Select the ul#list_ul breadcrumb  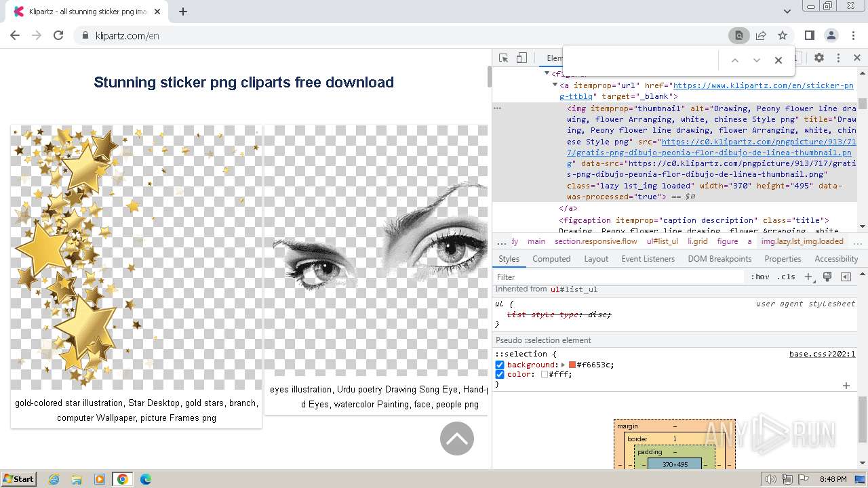(x=662, y=241)
